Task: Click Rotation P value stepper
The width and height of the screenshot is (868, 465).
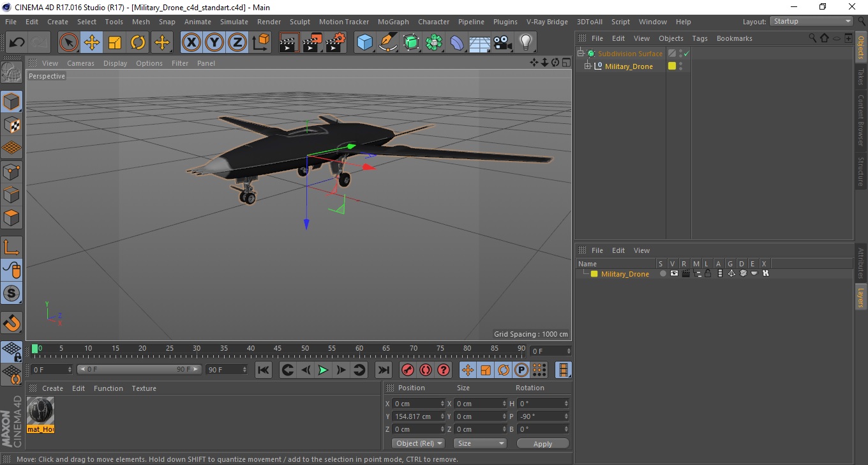Action: tap(566, 416)
